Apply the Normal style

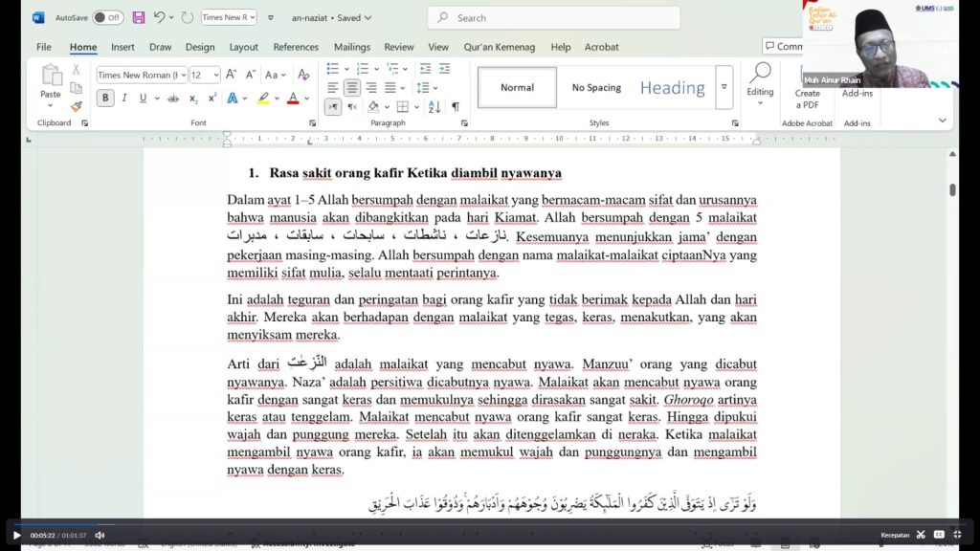(517, 87)
